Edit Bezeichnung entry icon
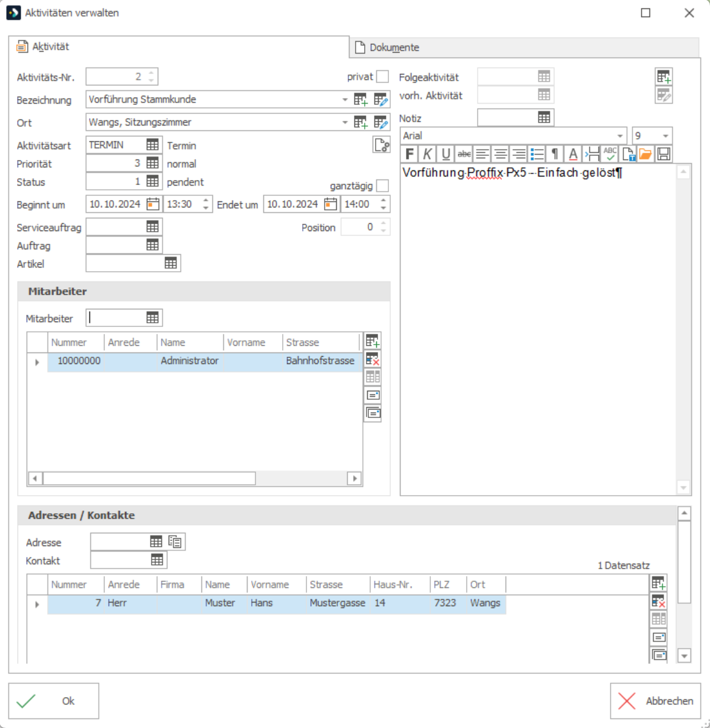 click(380, 99)
